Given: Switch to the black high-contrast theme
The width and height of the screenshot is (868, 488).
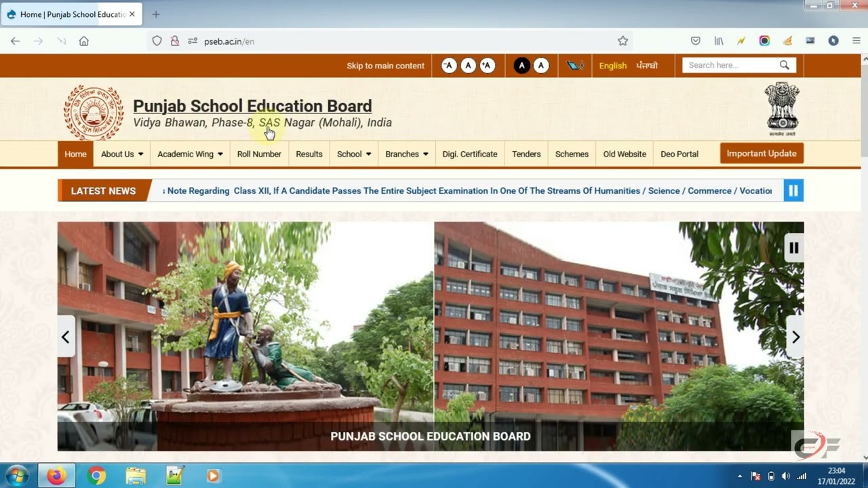Looking at the screenshot, I should click(521, 66).
